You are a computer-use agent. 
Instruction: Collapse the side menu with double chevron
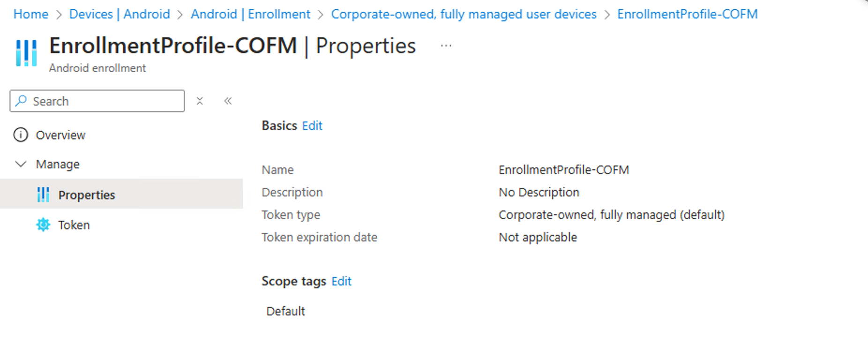(x=228, y=101)
